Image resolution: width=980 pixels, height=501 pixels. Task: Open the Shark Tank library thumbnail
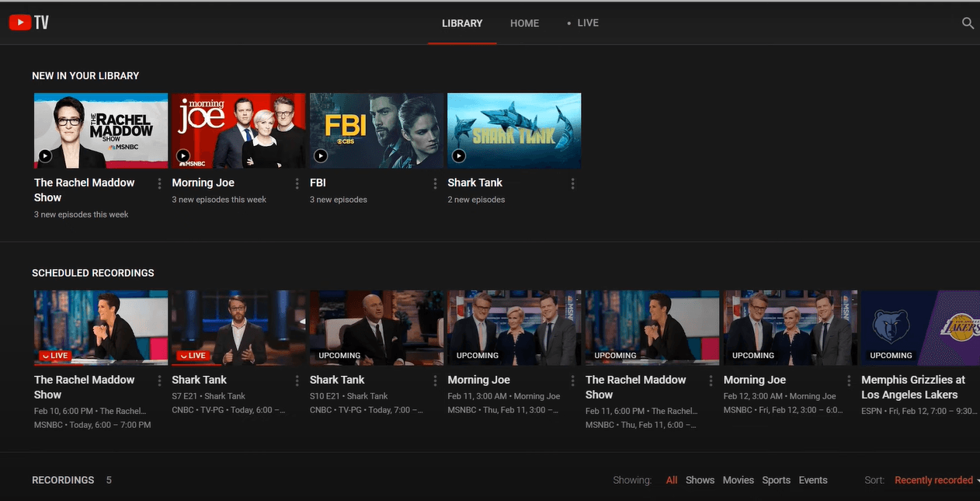[514, 130]
